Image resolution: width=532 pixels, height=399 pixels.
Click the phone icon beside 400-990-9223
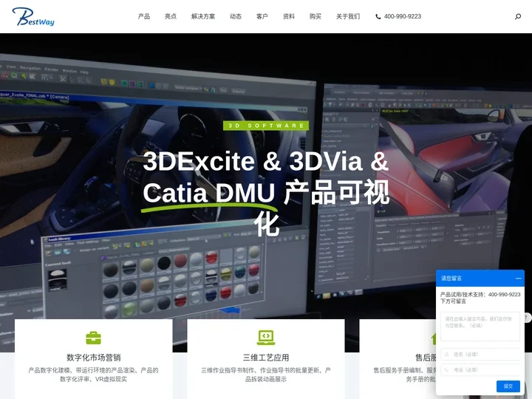(x=378, y=16)
